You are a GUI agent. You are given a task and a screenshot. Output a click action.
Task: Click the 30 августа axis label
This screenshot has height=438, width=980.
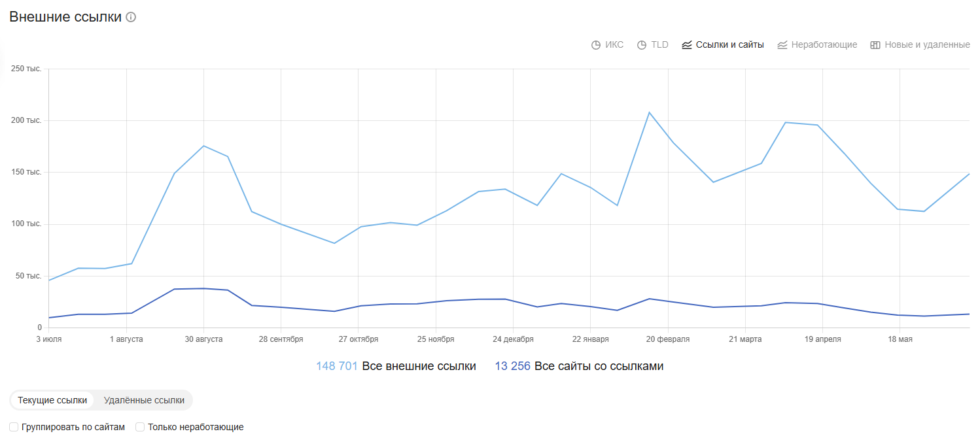point(203,339)
